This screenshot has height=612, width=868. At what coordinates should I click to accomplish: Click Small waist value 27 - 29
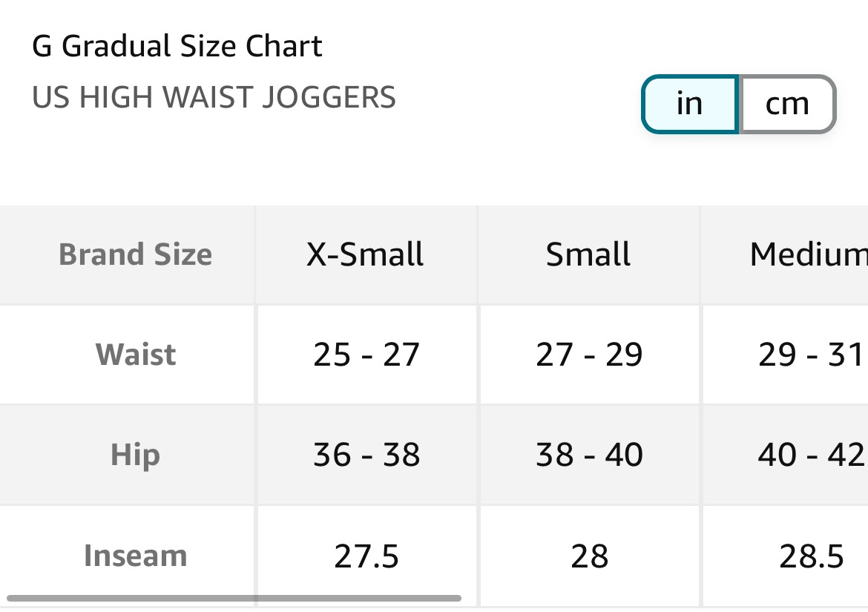589,355
